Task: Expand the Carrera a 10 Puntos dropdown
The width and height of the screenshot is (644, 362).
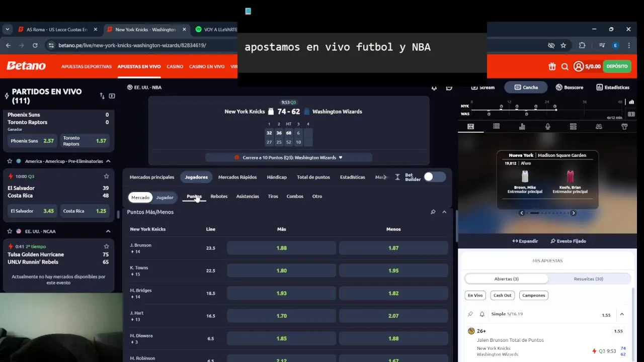Action: 289,157
